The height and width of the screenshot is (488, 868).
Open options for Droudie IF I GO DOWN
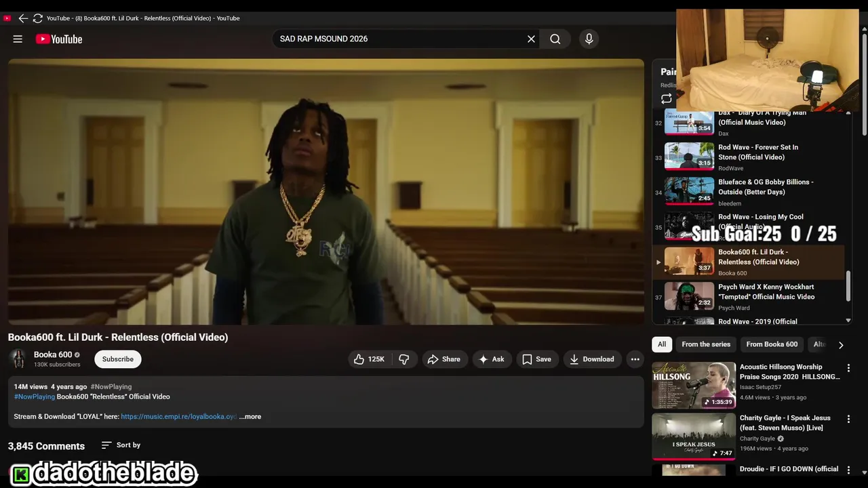click(x=848, y=470)
